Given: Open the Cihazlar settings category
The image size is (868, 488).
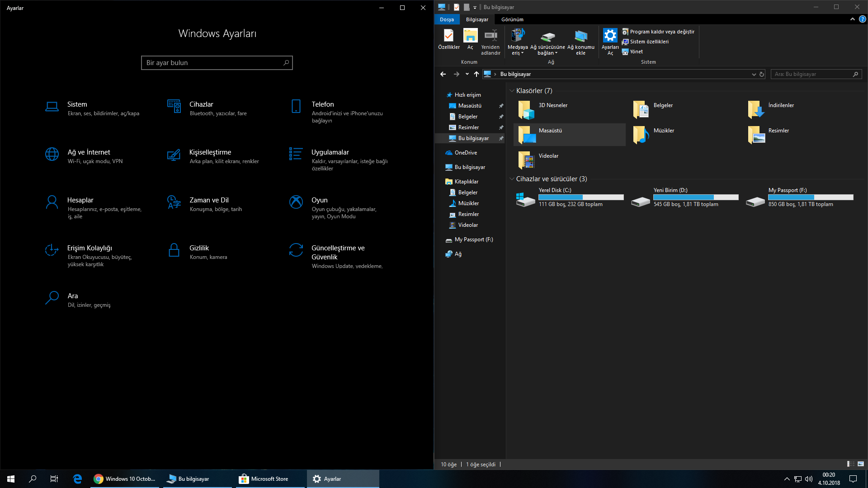Looking at the screenshot, I should click(x=207, y=108).
